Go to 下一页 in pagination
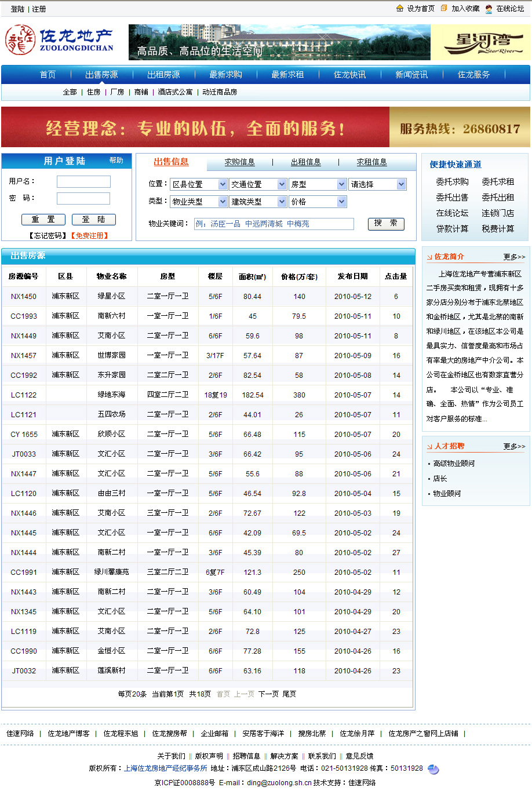This screenshot has width=532, height=791. pyautogui.click(x=268, y=694)
